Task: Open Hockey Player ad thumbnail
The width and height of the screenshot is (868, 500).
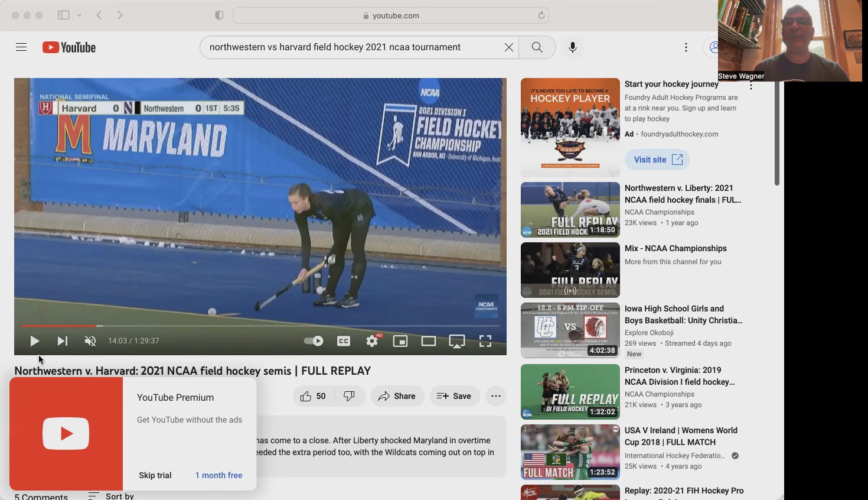Action: point(570,128)
